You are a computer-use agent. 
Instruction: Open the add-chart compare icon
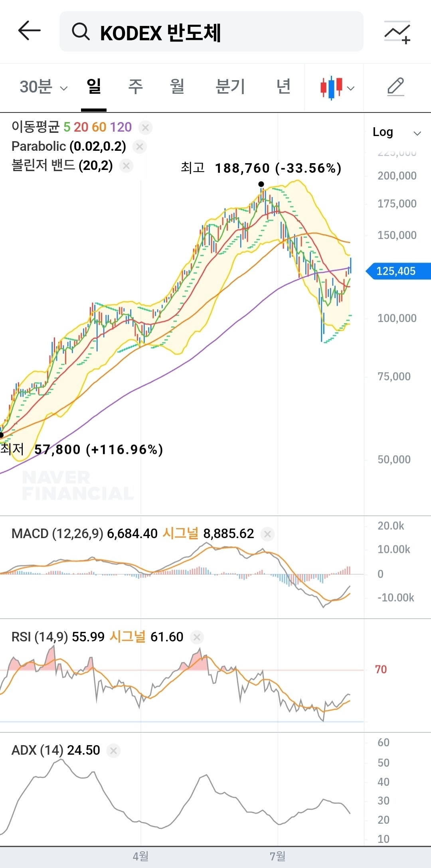[397, 33]
